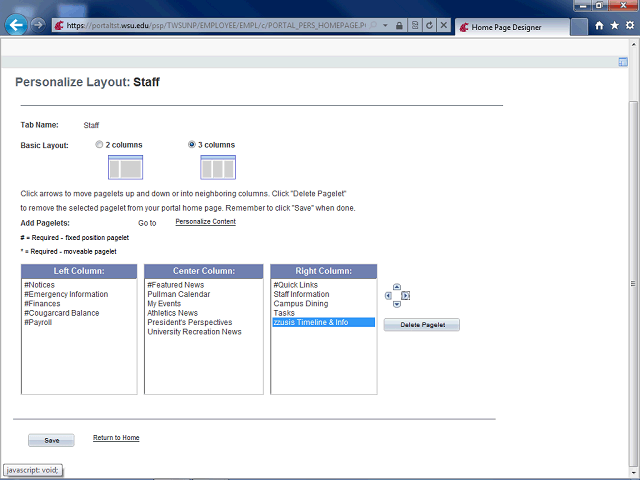The image size is (640, 480).
Task: Open browser Tools gear icon
Action: 629,26
